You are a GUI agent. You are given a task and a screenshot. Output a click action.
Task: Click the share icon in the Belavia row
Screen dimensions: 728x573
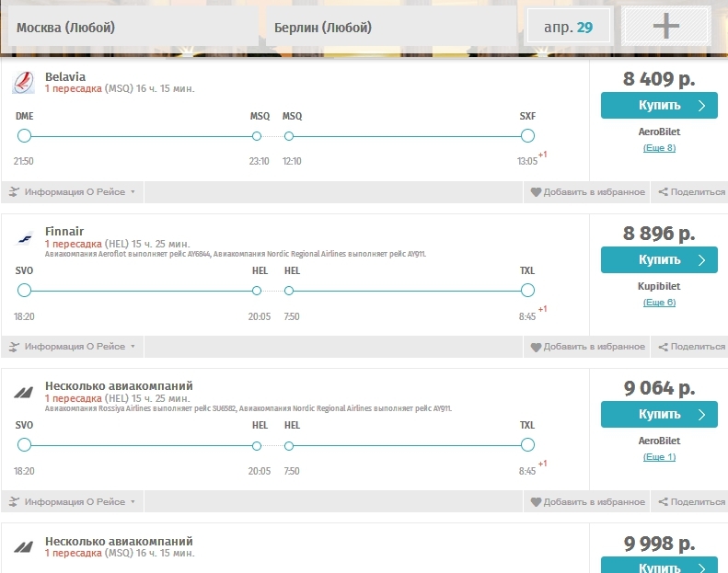(663, 191)
